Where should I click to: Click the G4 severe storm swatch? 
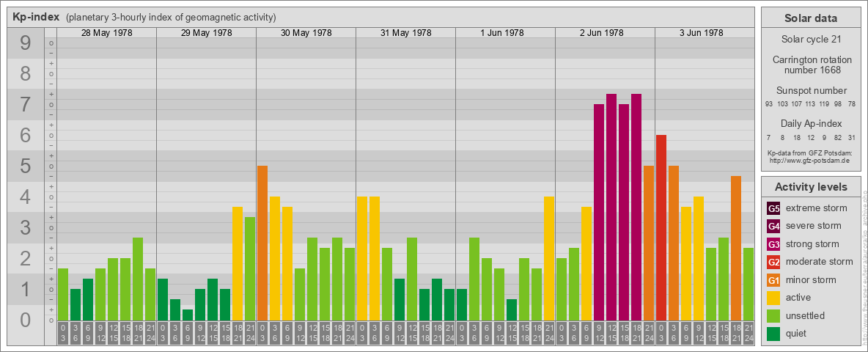(x=773, y=227)
